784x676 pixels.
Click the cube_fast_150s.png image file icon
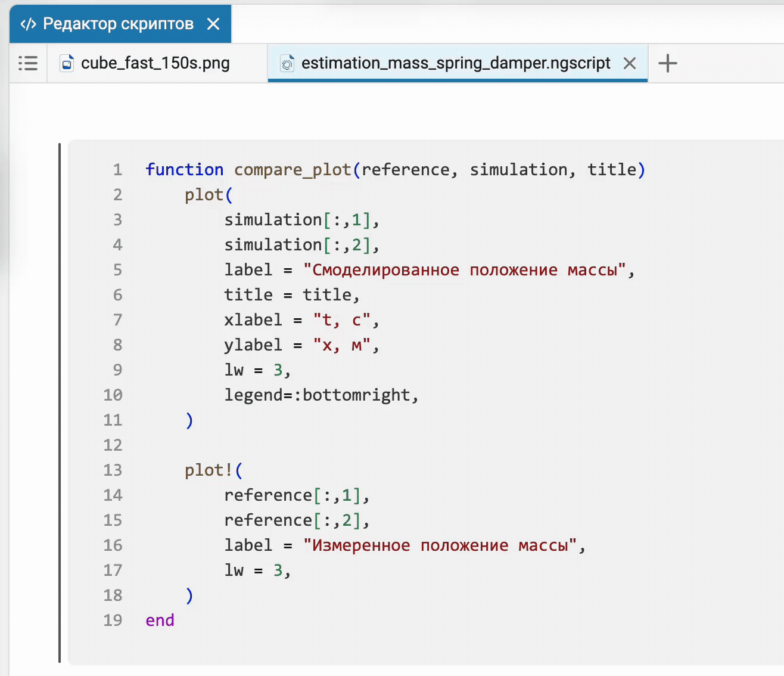(67, 63)
